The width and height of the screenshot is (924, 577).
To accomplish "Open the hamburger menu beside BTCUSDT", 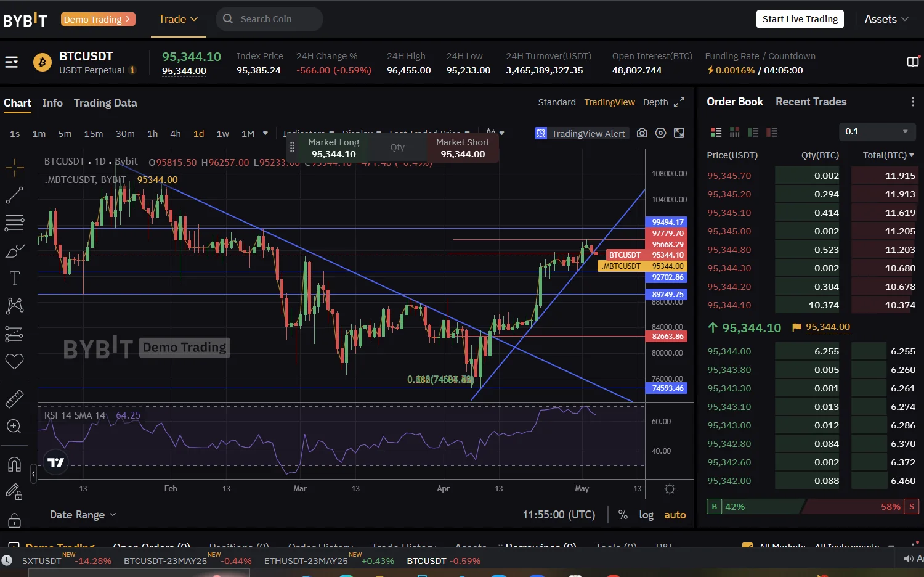I will click(x=11, y=62).
